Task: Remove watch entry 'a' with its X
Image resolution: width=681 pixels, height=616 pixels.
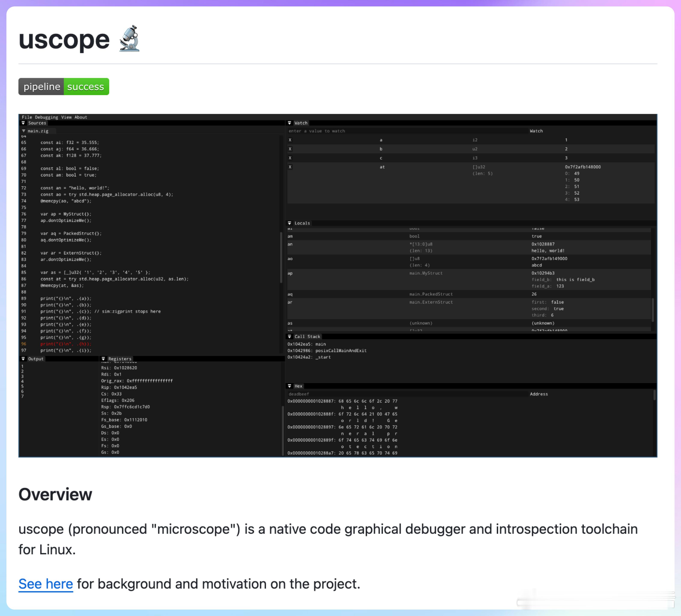Action: (290, 140)
